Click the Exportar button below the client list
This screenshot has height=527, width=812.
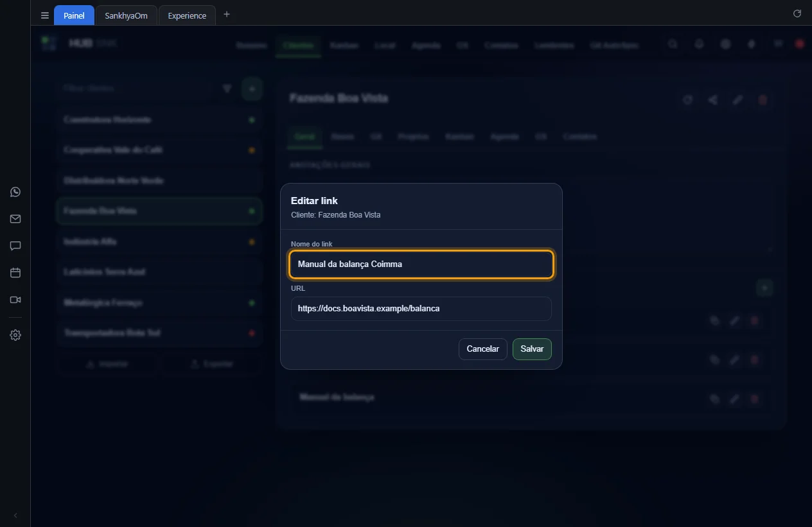click(x=212, y=364)
